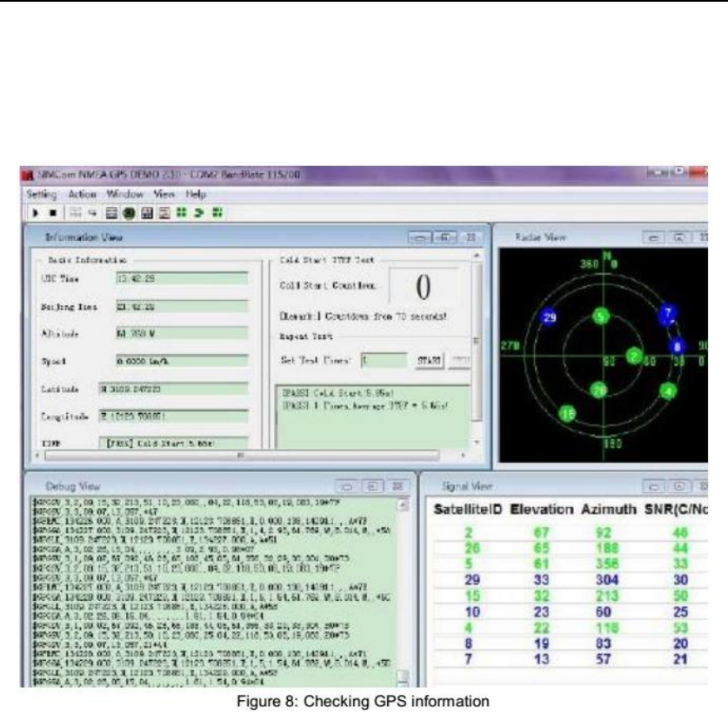Open the Information View panel toolbar icon
Image resolution: width=728 pixels, height=714 pixels.
(x=111, y=213)
